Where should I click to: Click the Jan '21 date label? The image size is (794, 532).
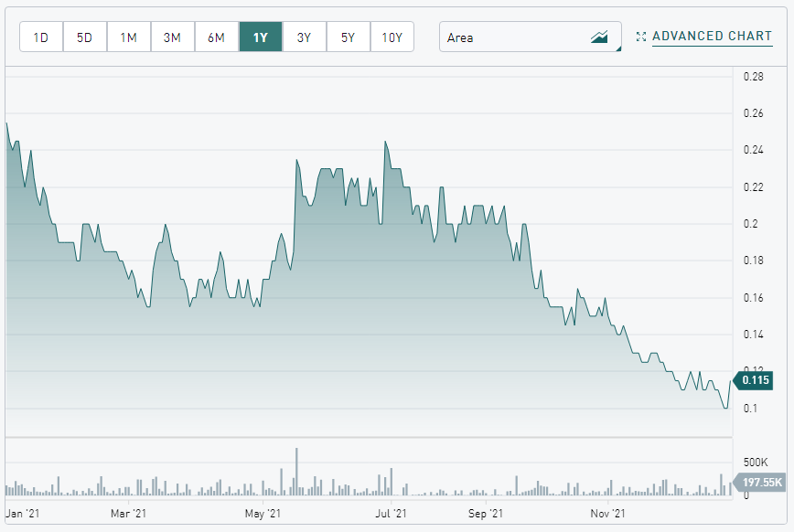(x=22, y=514)
